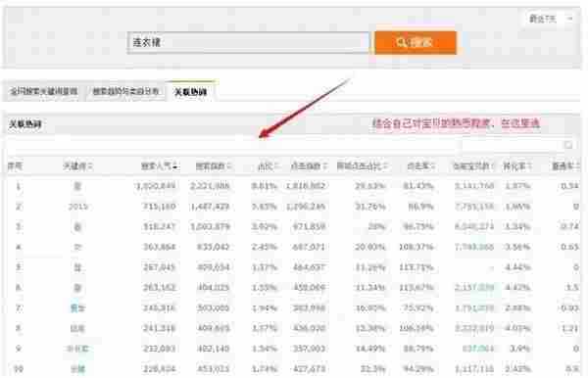The image size is (588, 378).
Task: Click the value 113.67% in row 6
Action: pos(416,287)
